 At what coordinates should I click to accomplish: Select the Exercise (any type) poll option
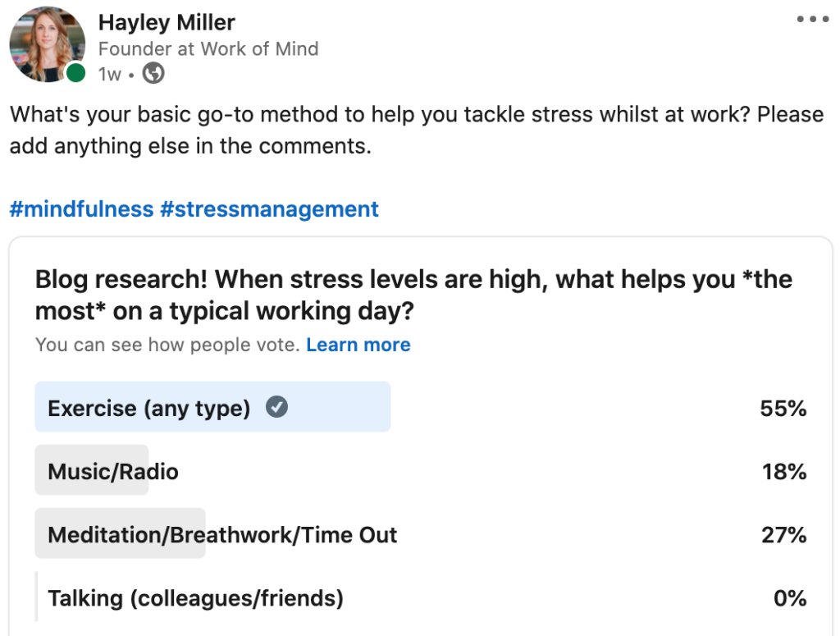[x=149, y=408]
